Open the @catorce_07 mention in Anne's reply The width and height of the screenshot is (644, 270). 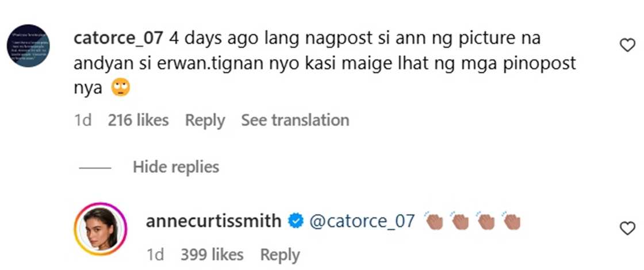click(x=362, y=221)
